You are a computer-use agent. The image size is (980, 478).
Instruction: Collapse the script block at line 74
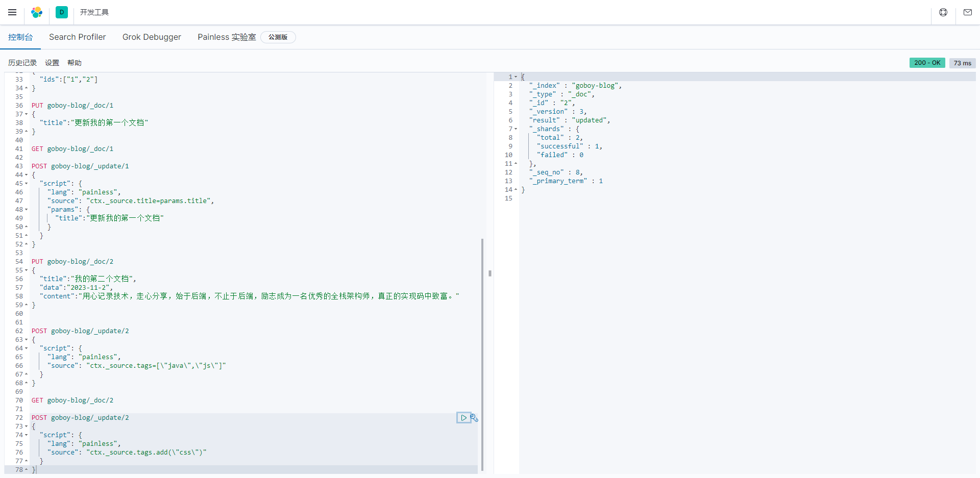(x=27, y=435)
